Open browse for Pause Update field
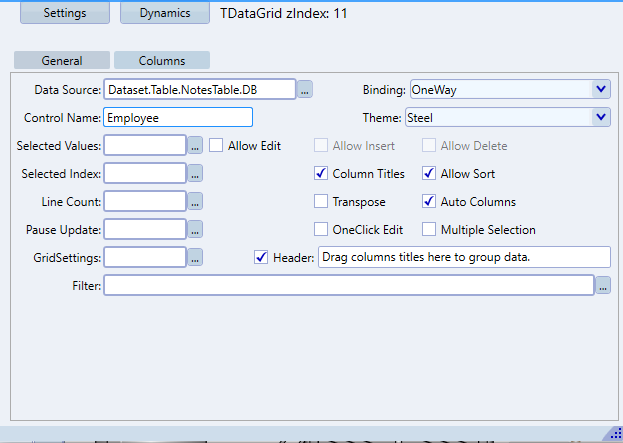The image size is (623, 443). (x=195, y=230)
